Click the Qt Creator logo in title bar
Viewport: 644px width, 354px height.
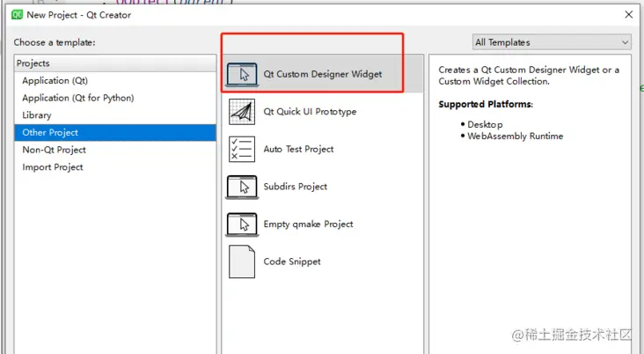(x=18, y=15)
